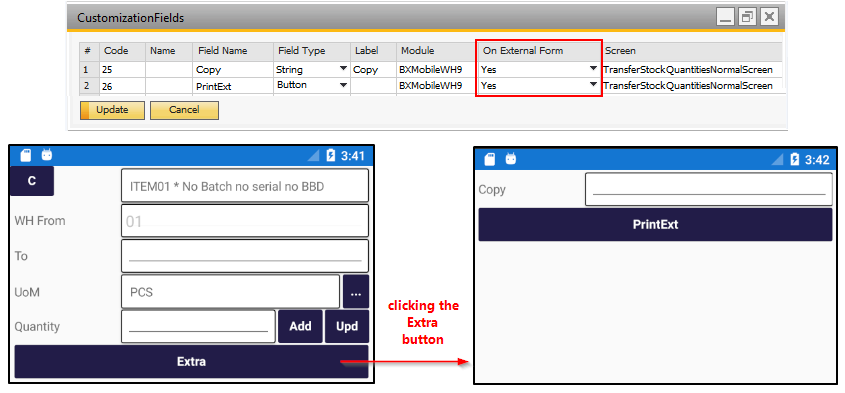Tap the 3:42 clock in status bar
The width and height of the screenshot is (845, 393).
(x=817, y=160)
